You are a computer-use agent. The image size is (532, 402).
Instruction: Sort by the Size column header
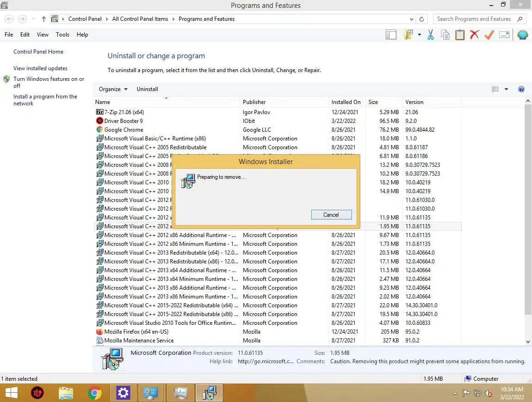point(384,102)
